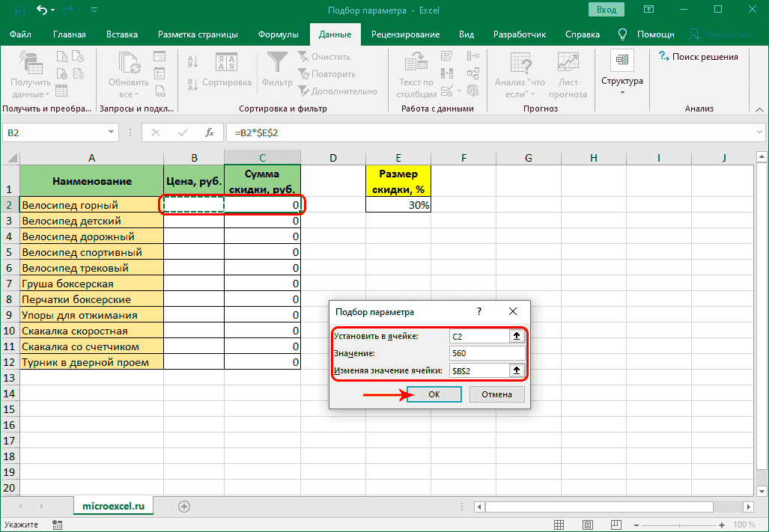Click Отмена button in the dialog

(x=496, y=394)
